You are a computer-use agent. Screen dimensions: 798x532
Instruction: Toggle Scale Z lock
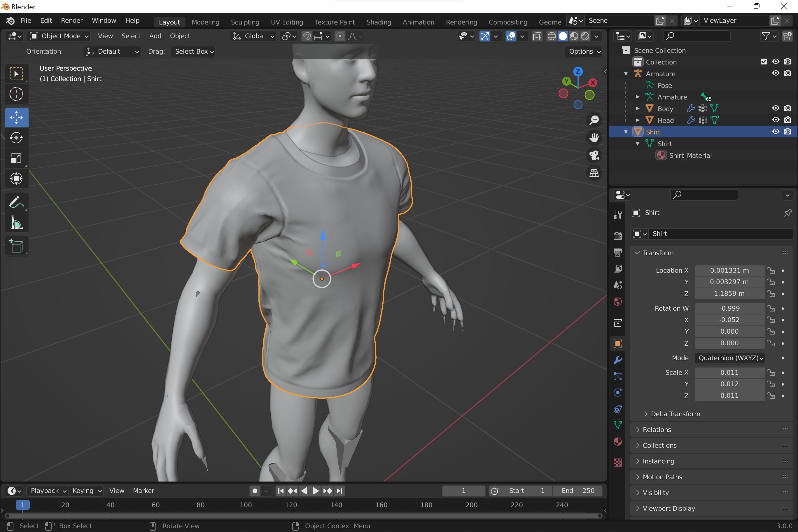click(x=771, y=395)
